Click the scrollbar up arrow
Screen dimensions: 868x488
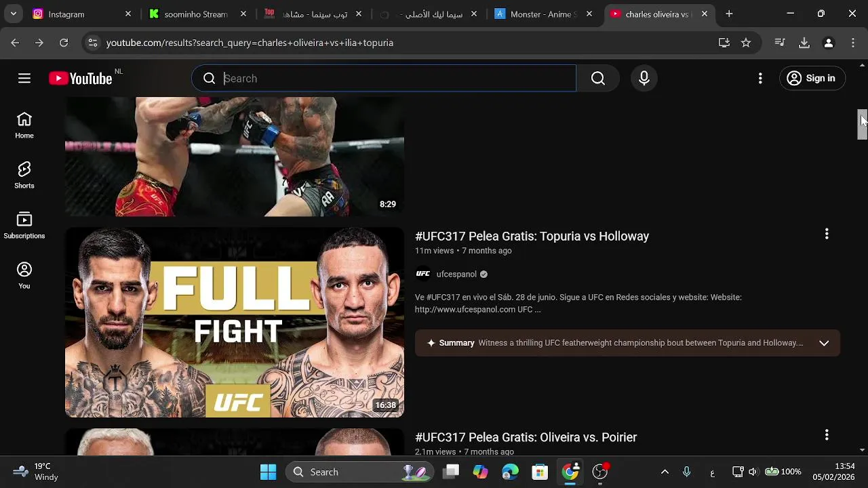coord(862,65)
